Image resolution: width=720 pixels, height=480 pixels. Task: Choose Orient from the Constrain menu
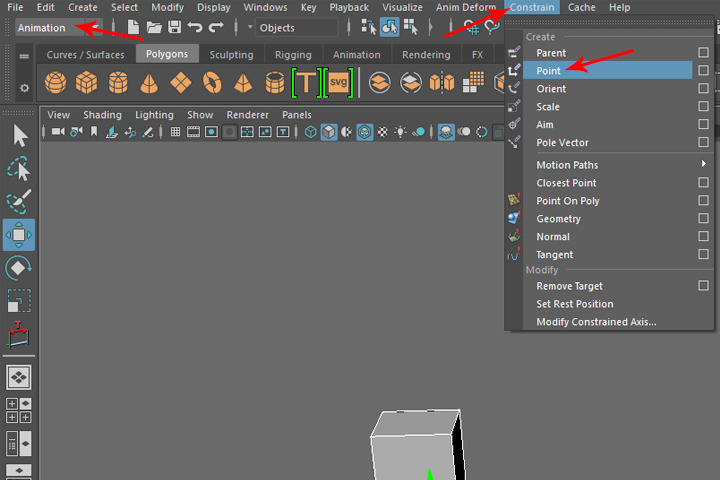pyautogui.click(x=551, y=89)
